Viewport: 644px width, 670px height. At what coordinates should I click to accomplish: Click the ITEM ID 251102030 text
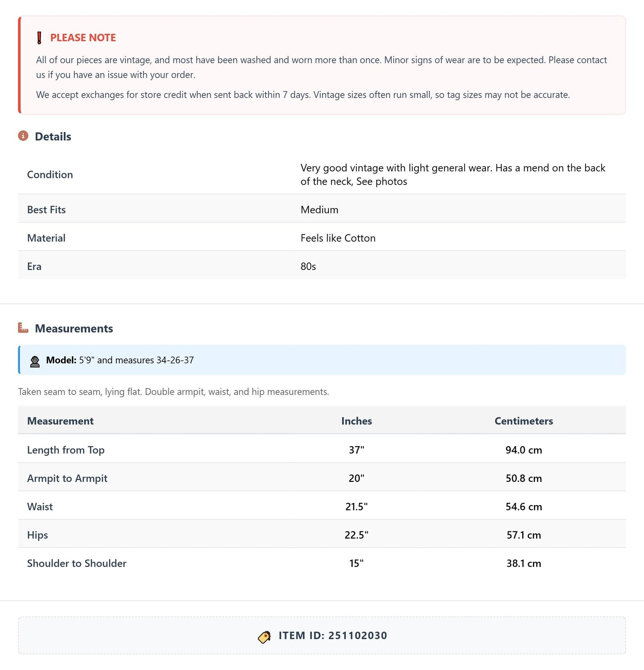click(x=333, y=636)
